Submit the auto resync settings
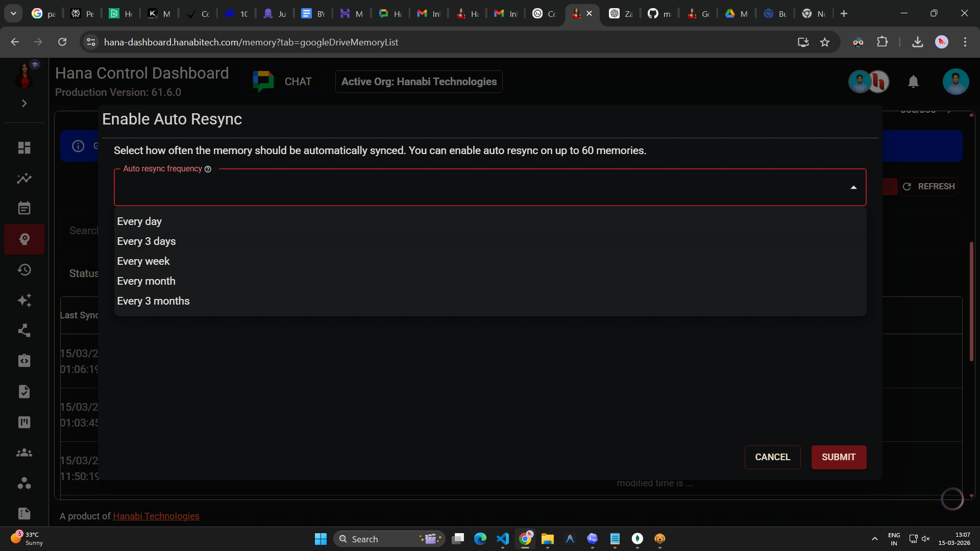This screenshot has height=551, width=980. (839, 457)
